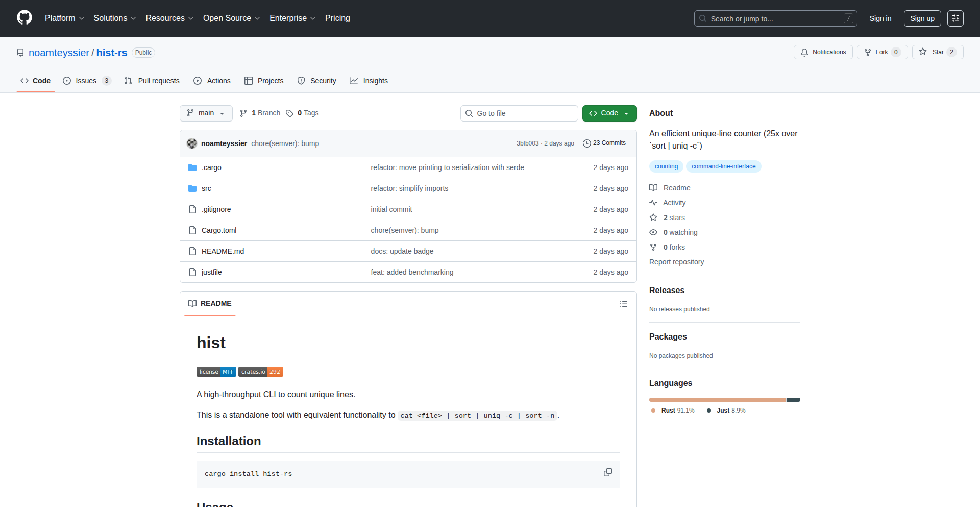Switch to the Issues tab
This screenshot has width=980, height=507.
coord(86,81)
